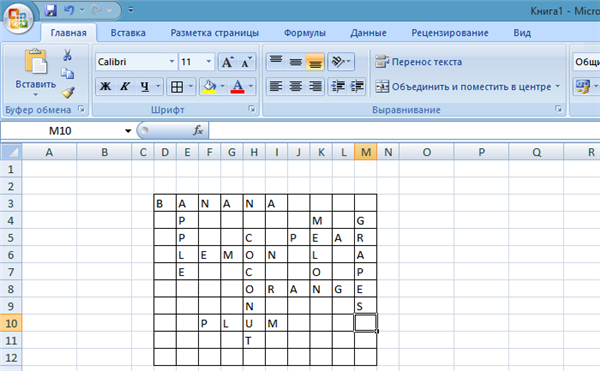Align cell text right
600x371 pixels.
315,86
